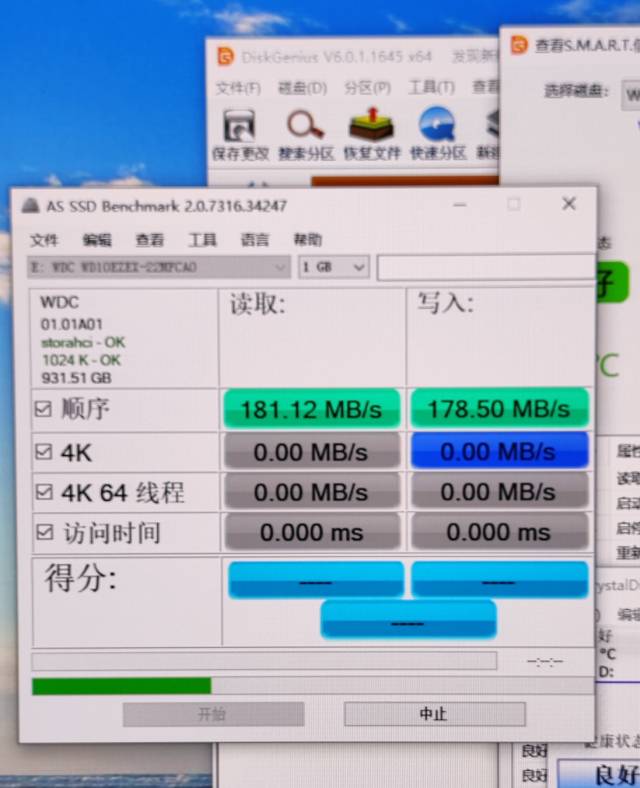640x788 pixels.
Task: Toggle the 顺序 (Sequential) test checkbox
Action: coord(43,409)
